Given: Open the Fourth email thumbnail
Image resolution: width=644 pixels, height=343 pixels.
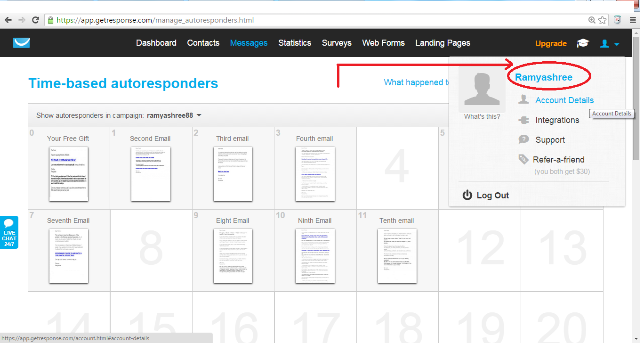Looking at the screenshot, I should point(315,174).
